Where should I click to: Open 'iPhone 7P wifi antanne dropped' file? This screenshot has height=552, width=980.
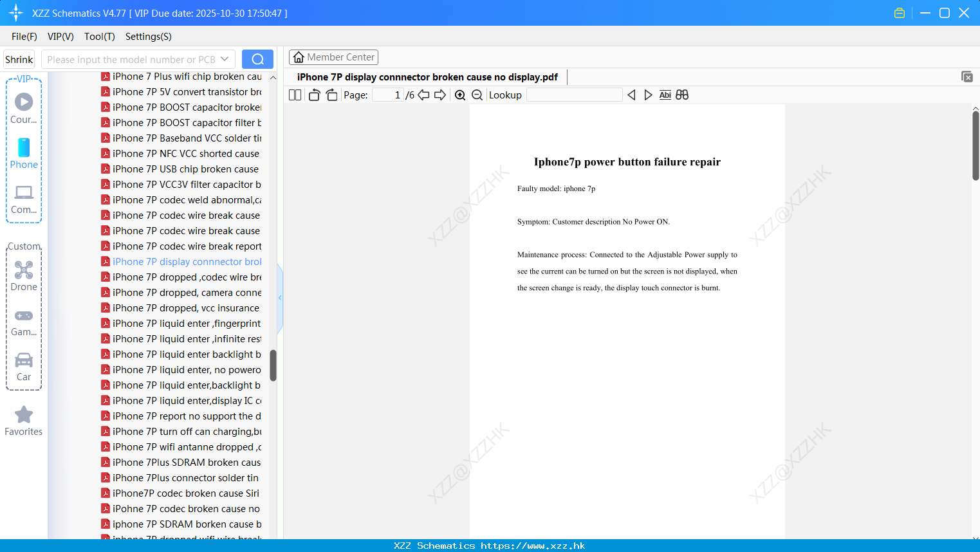point(181,447)
